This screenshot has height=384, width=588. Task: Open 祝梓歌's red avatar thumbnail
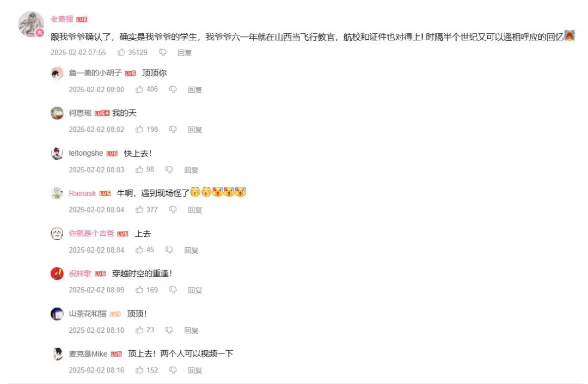click(x=57, y=273)
